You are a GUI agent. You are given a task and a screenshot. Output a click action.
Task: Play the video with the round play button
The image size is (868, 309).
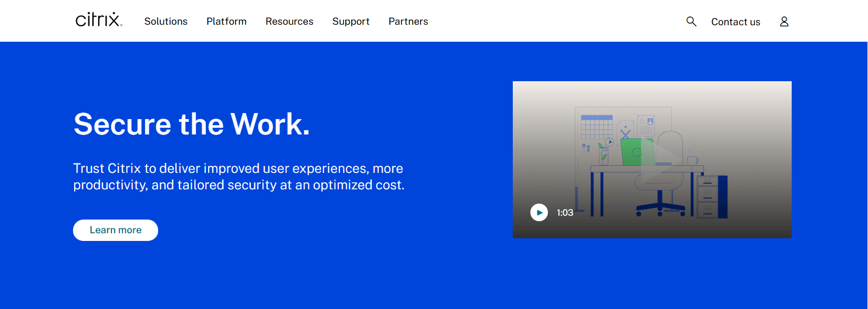point(539,212)
